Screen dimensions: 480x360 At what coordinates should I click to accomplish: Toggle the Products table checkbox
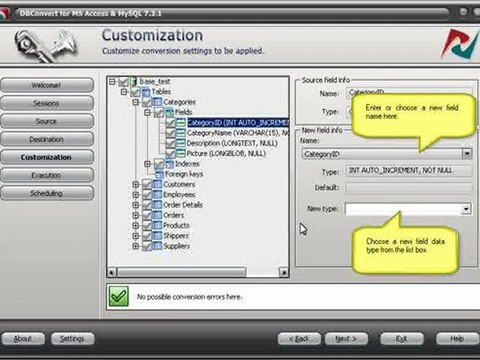click(x=147, y=226)
